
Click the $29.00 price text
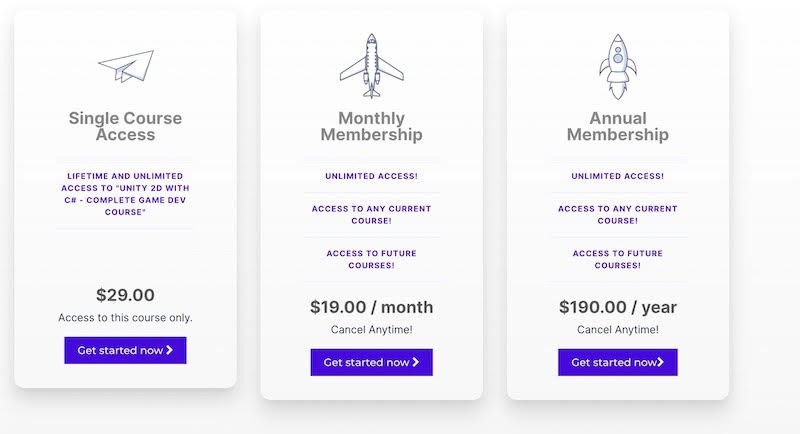pos(125,295)
